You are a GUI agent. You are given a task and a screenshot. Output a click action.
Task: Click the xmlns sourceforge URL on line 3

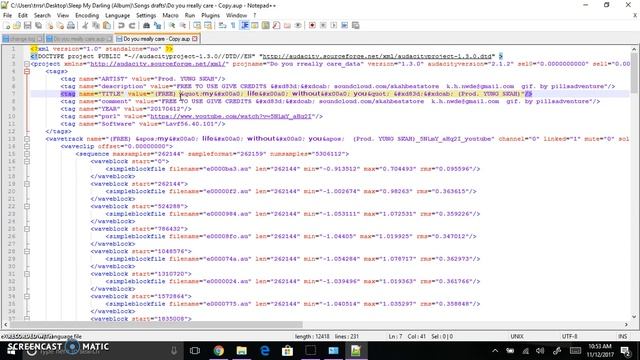157,64
